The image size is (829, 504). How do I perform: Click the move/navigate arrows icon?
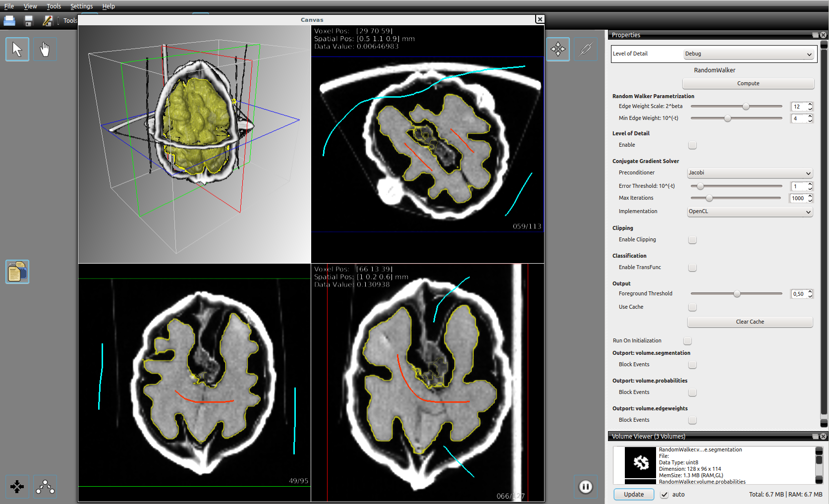click(558, 49)
